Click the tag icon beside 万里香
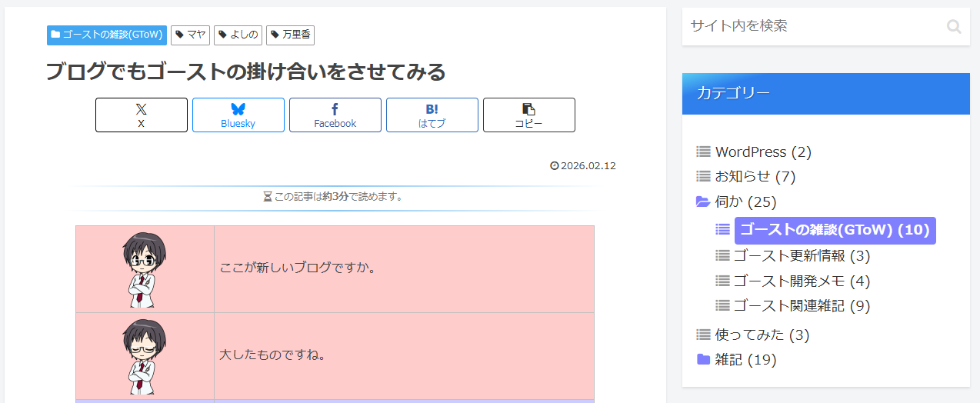 [x=275, y=35]
